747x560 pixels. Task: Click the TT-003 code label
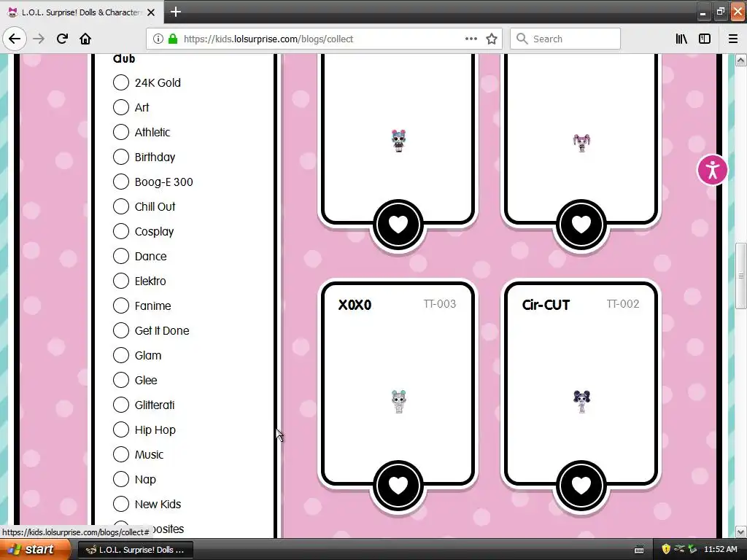coord(440,304)
